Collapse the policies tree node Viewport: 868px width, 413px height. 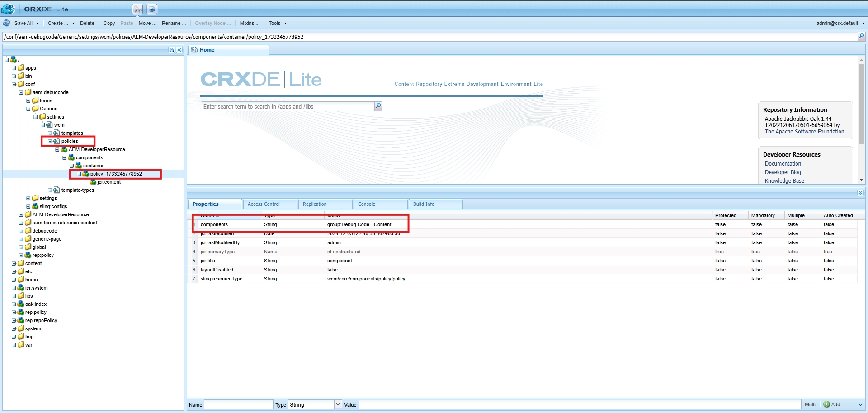[50, 142]
